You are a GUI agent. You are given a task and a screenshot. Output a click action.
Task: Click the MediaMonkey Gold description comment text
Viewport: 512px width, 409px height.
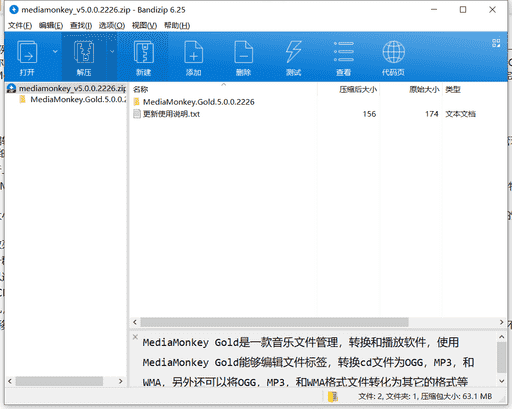[x=308, y=362]
